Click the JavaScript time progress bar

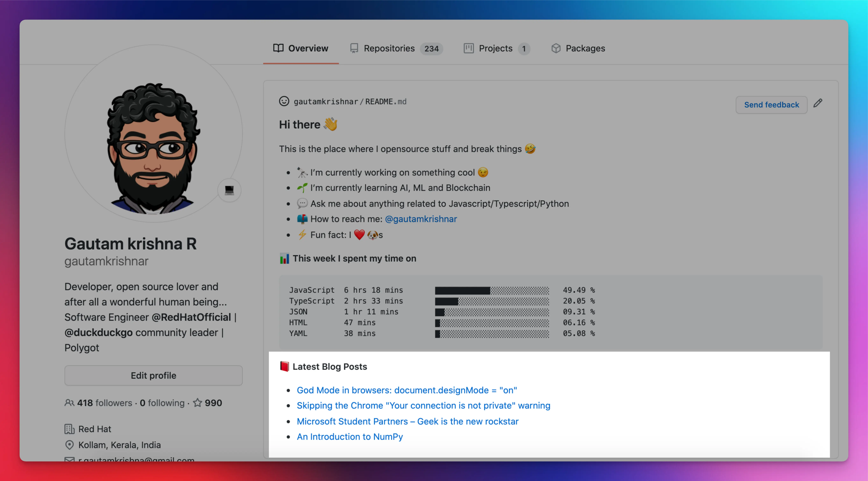[x=492, y=290]
